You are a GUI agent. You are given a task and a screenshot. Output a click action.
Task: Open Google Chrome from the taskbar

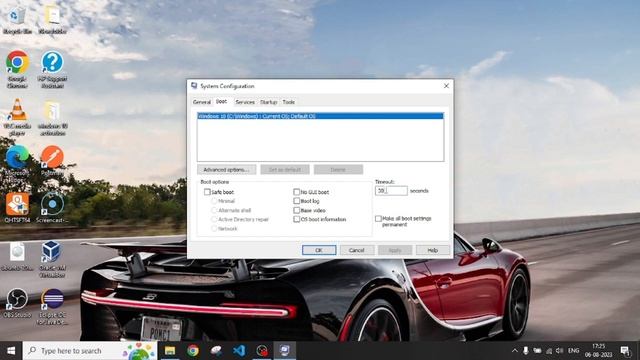click(x=193, y=351)
